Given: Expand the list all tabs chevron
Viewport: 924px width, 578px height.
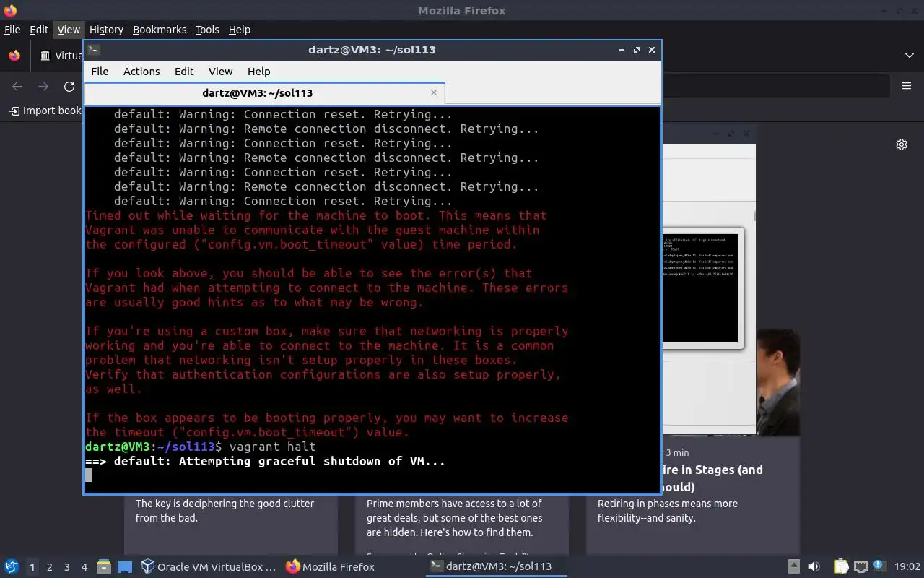Looking at the screenshot, I should tap(910, 56).
